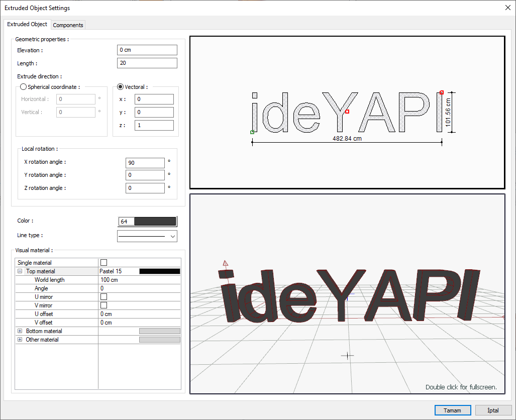Screen dimensions: 516x420
Task: Expand the Bottom material section
Action: 19,331
